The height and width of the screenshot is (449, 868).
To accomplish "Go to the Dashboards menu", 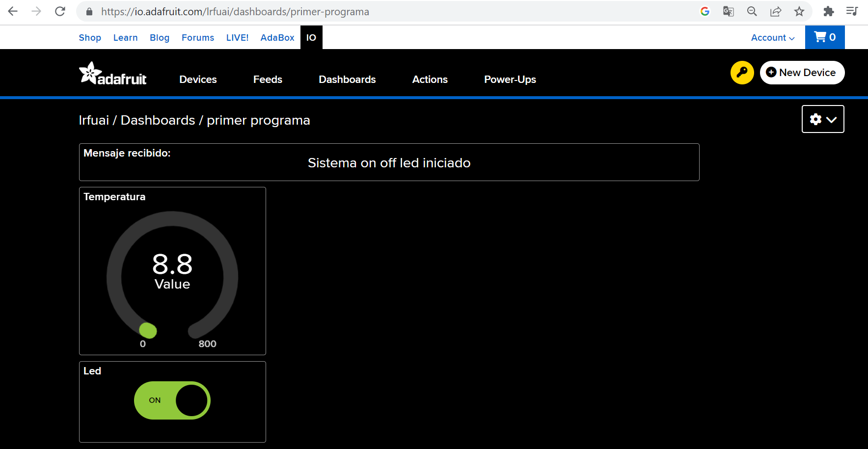I will (x=347, y=79).
